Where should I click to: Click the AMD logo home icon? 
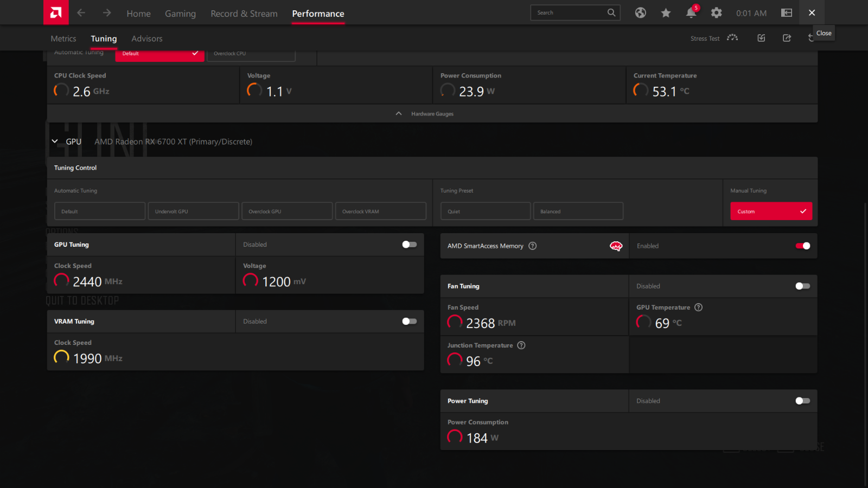[56, 12]
